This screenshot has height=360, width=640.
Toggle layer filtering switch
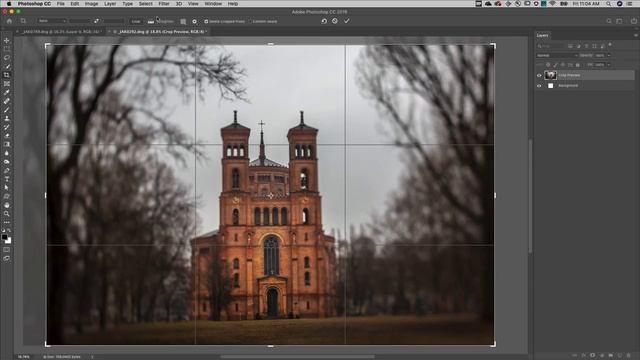[x=610, y=45]
